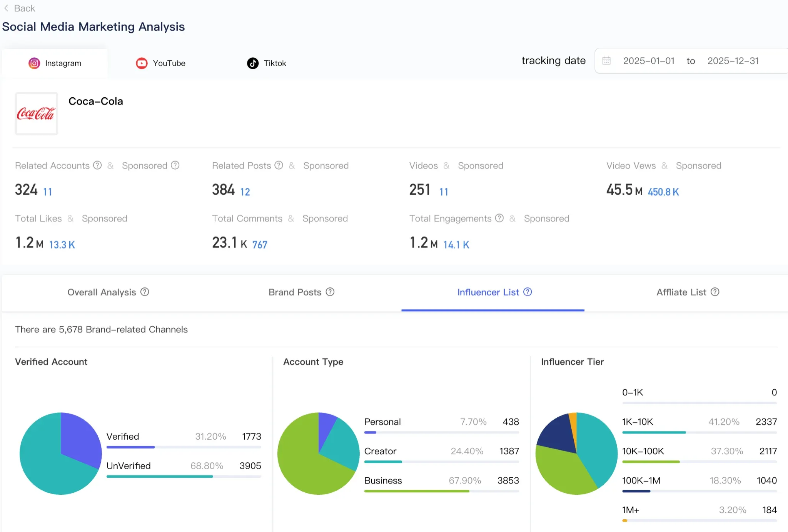The width and height of the screenshot is (788, 532).
Task: Select the Verified legend label
Action: pos(123,436)
